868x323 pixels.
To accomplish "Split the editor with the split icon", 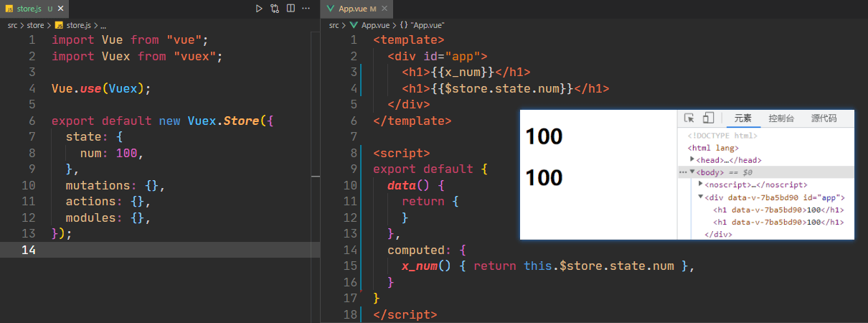I will pyautogui.click(x=291, y=9).
